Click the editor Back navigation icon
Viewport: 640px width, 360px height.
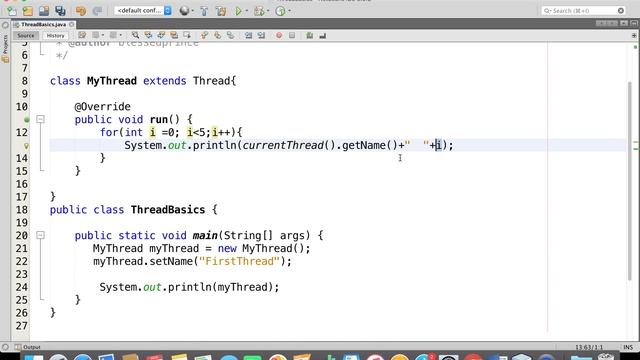(96, 36)
